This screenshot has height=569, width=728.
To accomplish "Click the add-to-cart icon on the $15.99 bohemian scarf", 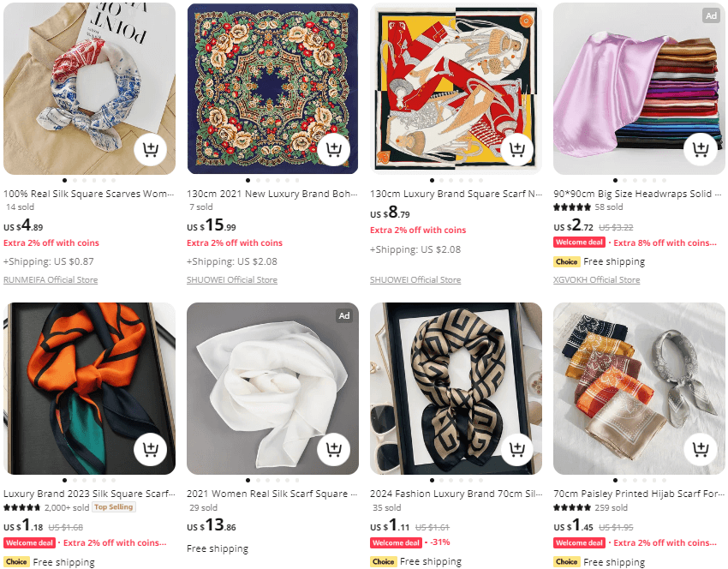I will tap(334, 148).
